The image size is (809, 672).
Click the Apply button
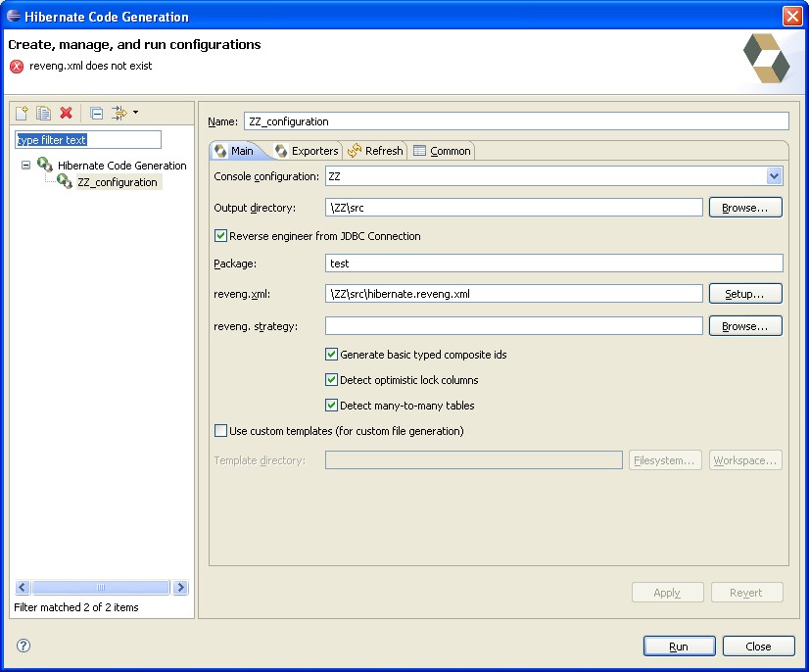(667, 593)
